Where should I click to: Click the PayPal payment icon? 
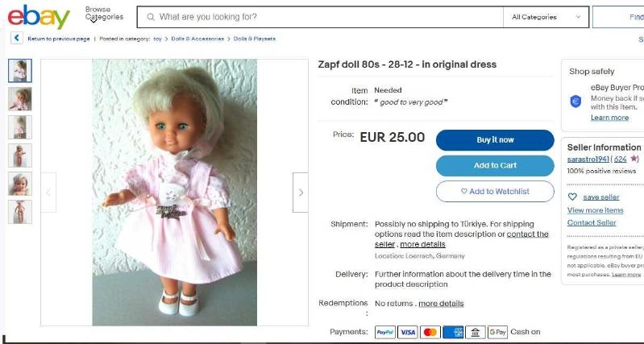(384, 332)
